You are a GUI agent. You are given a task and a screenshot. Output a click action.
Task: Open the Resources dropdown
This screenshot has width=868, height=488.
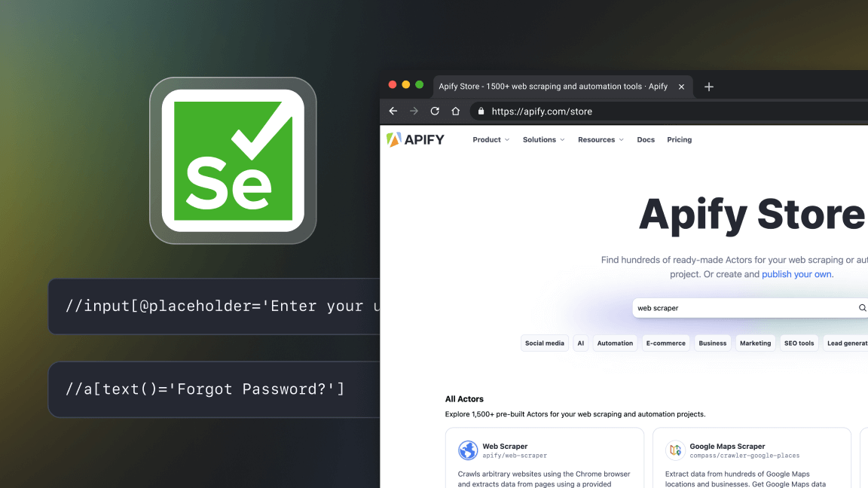pyautogui.click(x=597, y=139)
